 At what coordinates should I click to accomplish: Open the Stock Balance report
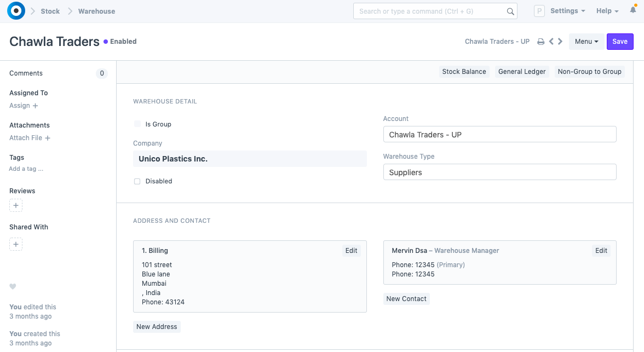click(464, 72)
